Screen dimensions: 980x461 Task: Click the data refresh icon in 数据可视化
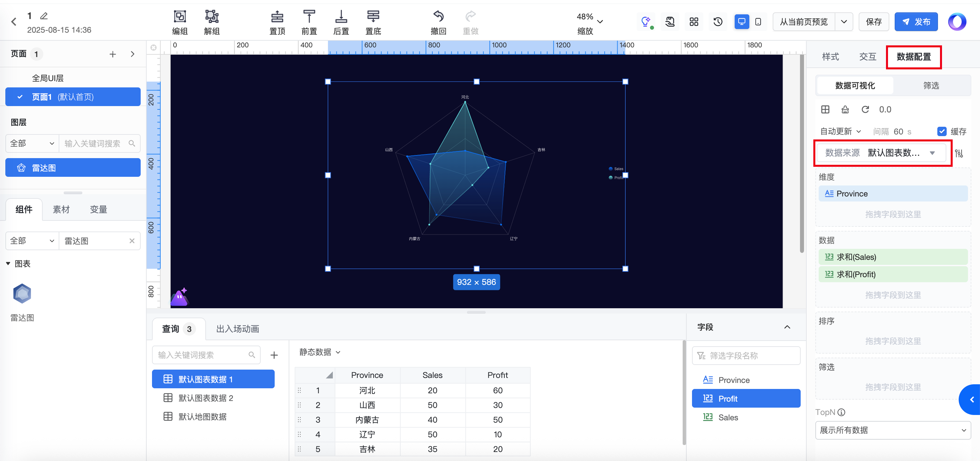[x=865, y=110]
